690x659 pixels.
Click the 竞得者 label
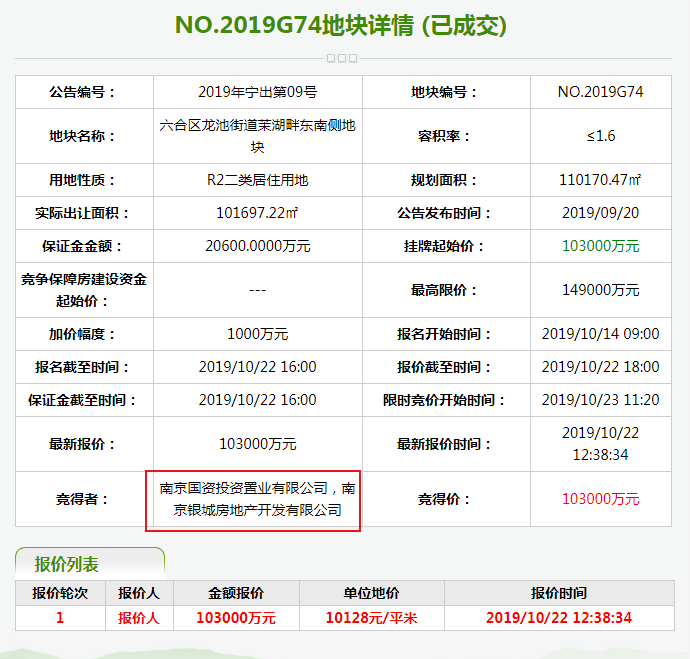[82, 499]
